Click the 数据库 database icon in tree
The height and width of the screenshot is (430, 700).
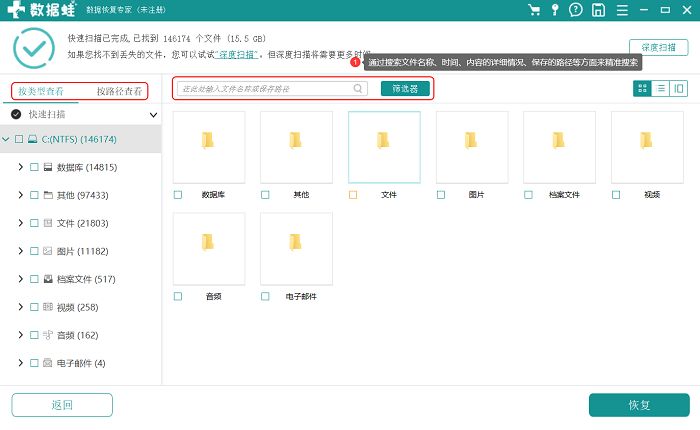[48, 167]
